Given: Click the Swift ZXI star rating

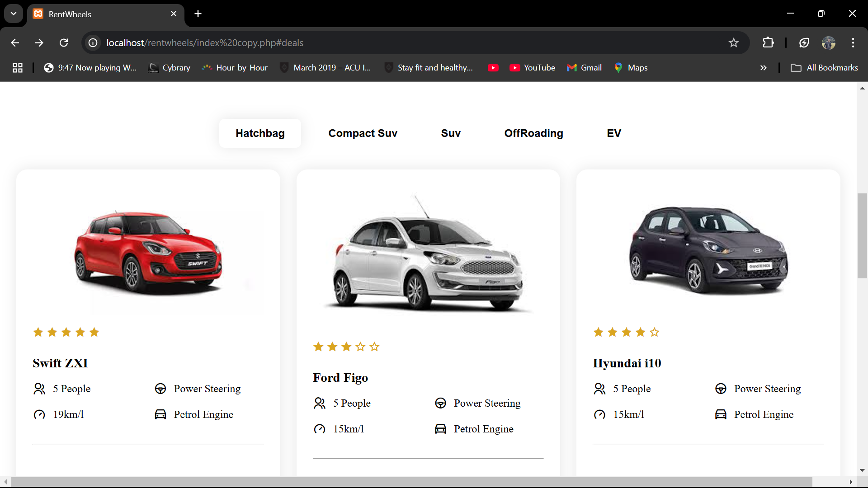Looking at the screenshot, I should pos(66,333).
